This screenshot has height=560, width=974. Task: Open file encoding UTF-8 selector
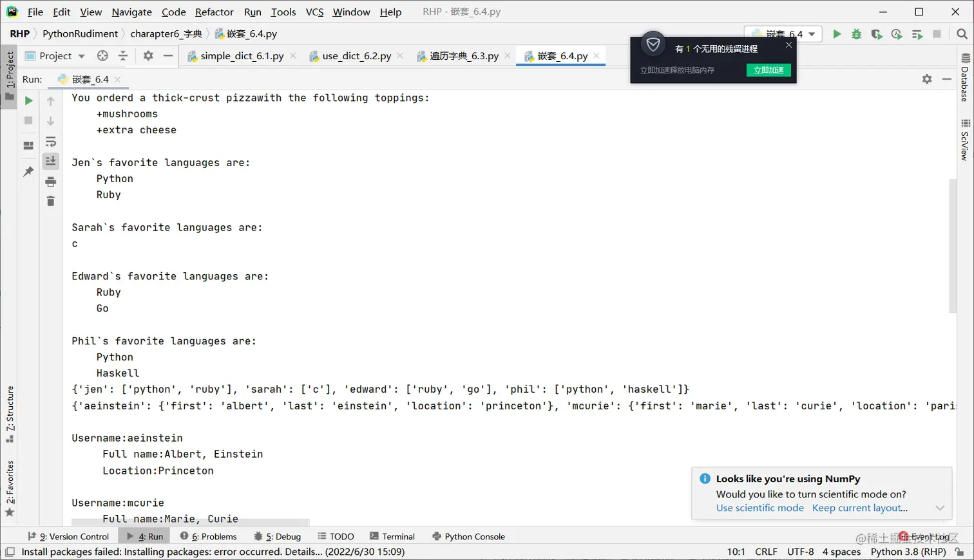[801, 552]
